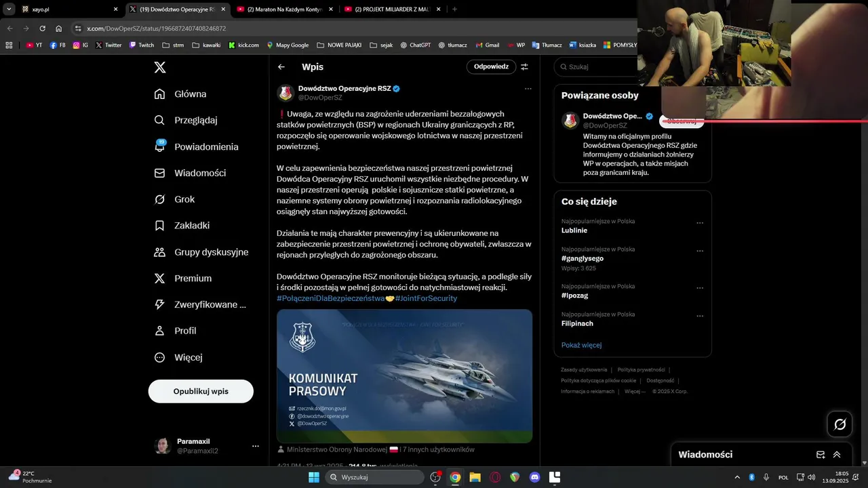Open Główna in the sidebar
The image size is (868, 488).
coord(180,94)
